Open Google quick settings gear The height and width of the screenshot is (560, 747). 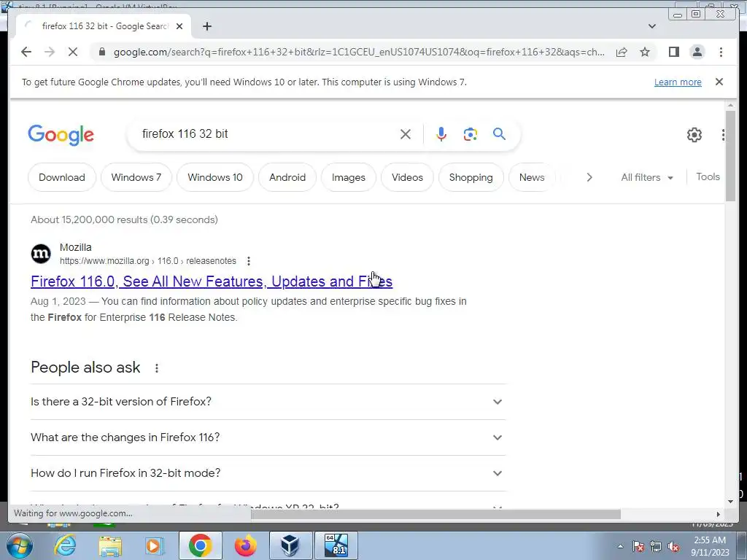[694, 135]
